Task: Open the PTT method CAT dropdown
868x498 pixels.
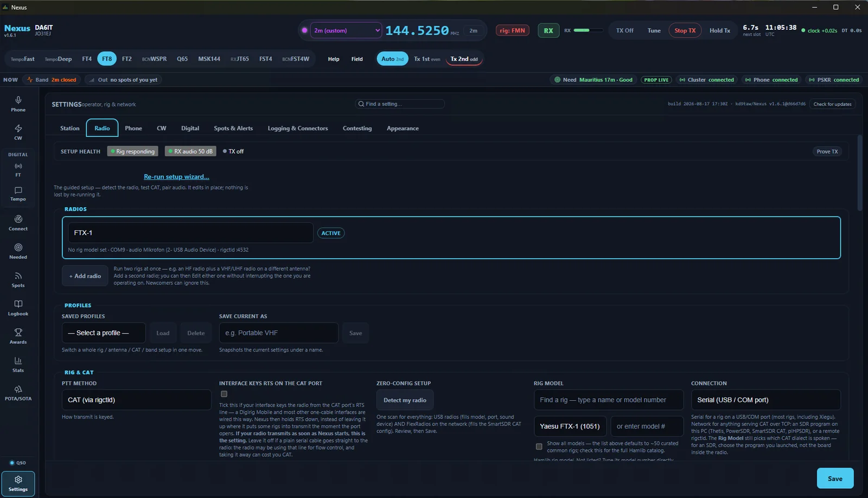Action: tap(136, 400)
